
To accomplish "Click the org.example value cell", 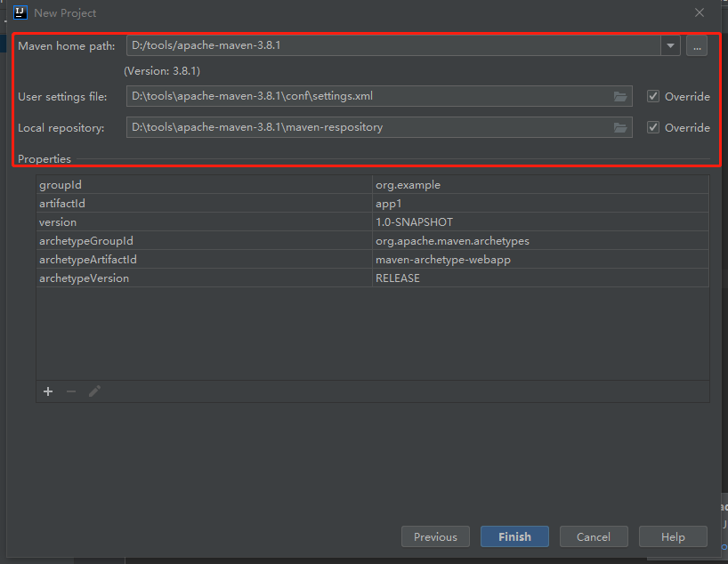I will click(540, 185).
